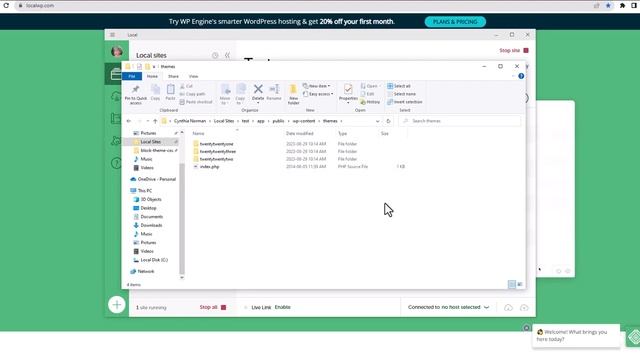Click the History command
The height and width of the screenshot is (360, 640).
(370, 102)
